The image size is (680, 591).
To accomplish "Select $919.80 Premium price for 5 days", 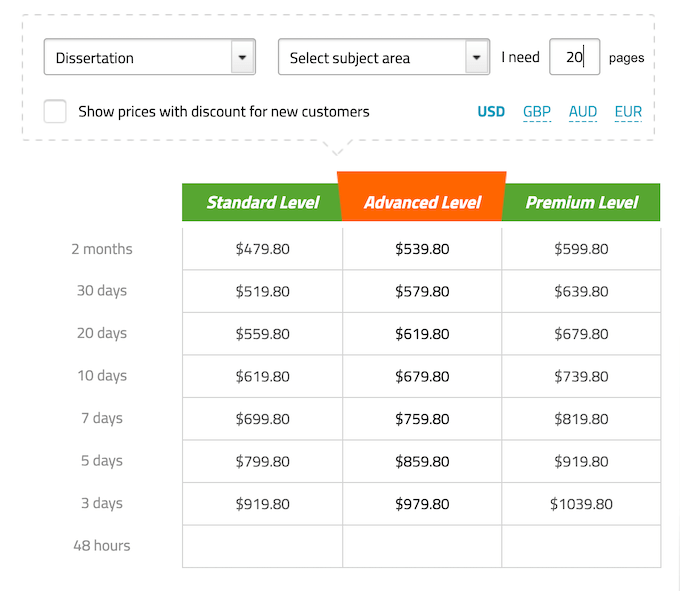I will [581, 461].
